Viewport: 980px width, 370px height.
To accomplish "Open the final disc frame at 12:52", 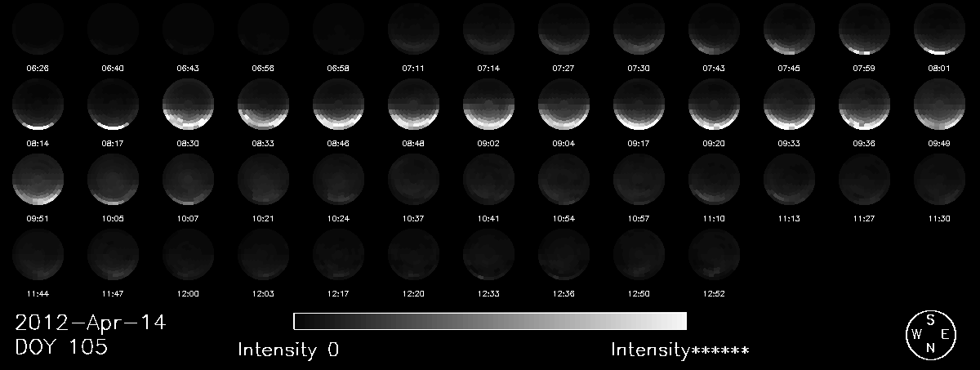I will coord(715,256).
